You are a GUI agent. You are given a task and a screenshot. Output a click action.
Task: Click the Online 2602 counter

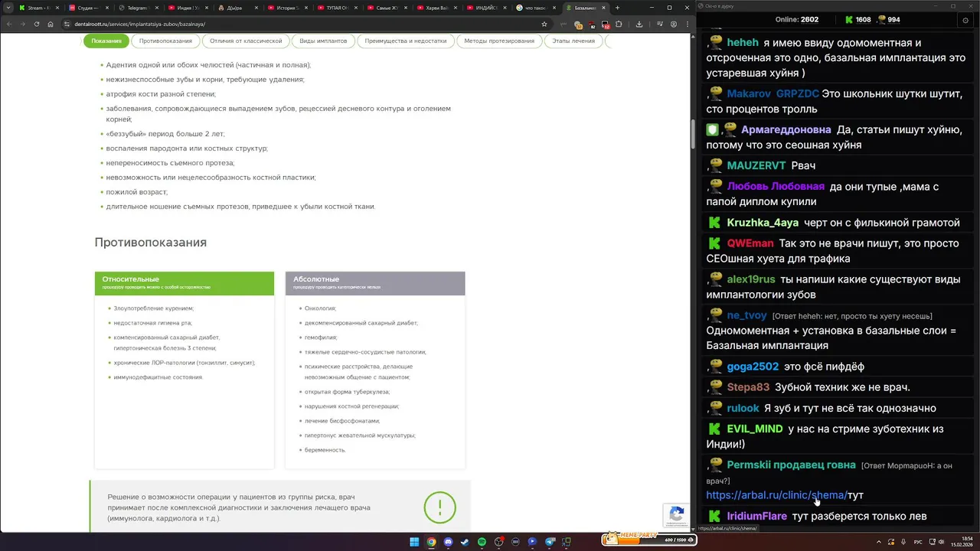click(797, 20)
